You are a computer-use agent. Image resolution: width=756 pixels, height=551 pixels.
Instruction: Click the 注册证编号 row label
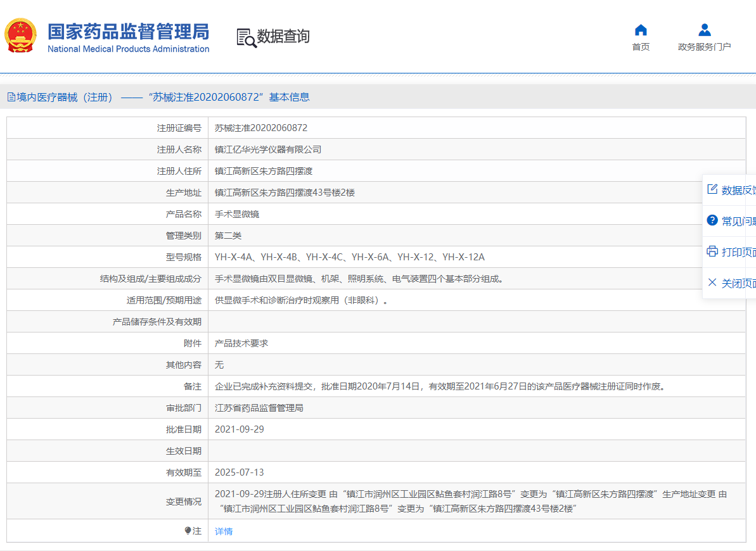[x=179, y=128]
